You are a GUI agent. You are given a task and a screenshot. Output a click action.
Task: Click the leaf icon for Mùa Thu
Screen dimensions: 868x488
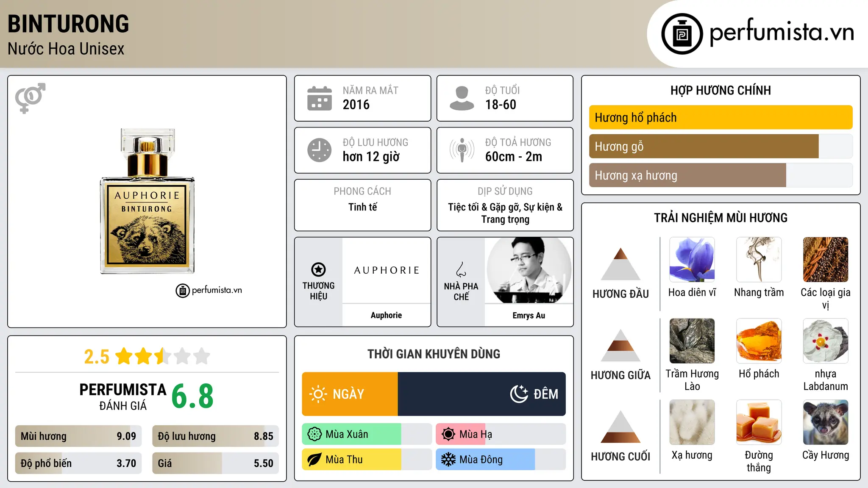314,460
